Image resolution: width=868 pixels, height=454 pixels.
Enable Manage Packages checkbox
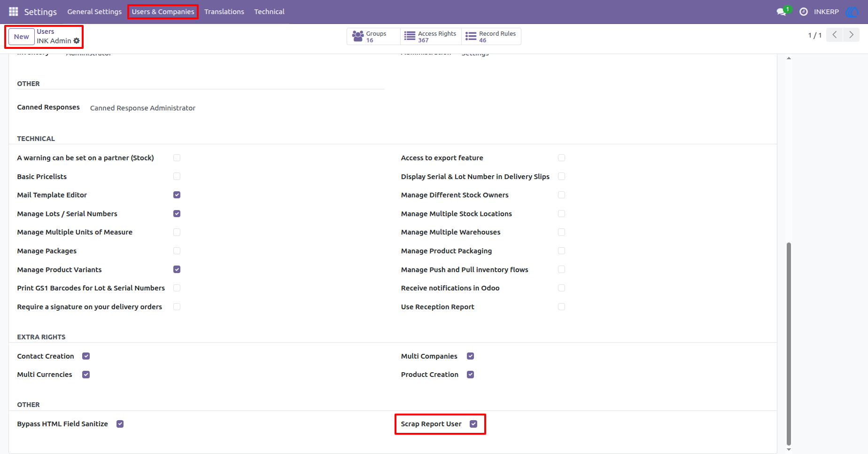pos(177,251)
